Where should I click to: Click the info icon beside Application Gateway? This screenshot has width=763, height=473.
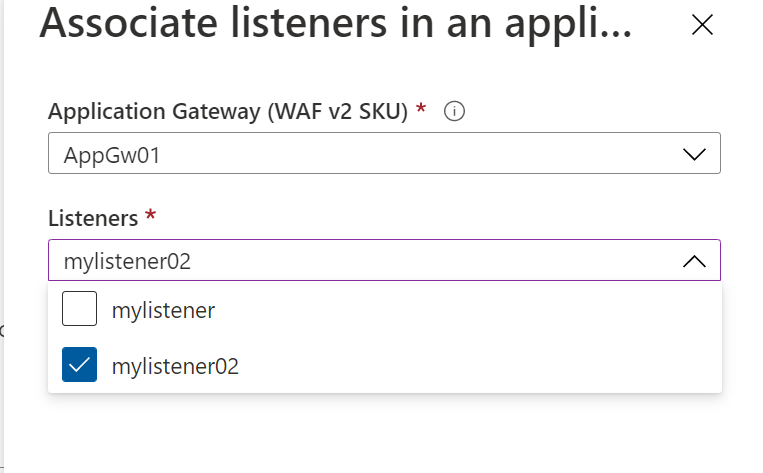(454, 112)
